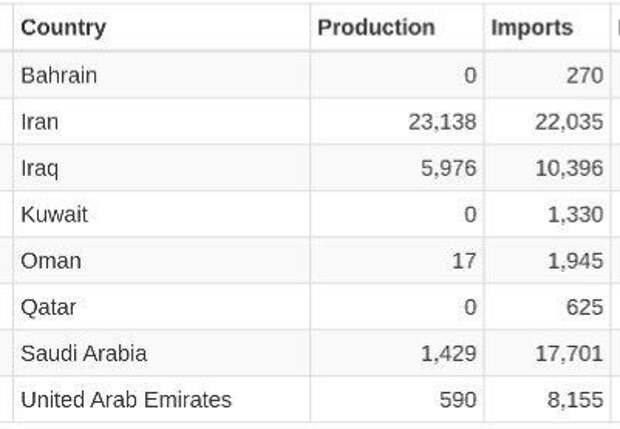Select United Arab Emirates imports value 8,155
Image resolution: width=620 pixels, height=429 pixels.
click(575, 400)
